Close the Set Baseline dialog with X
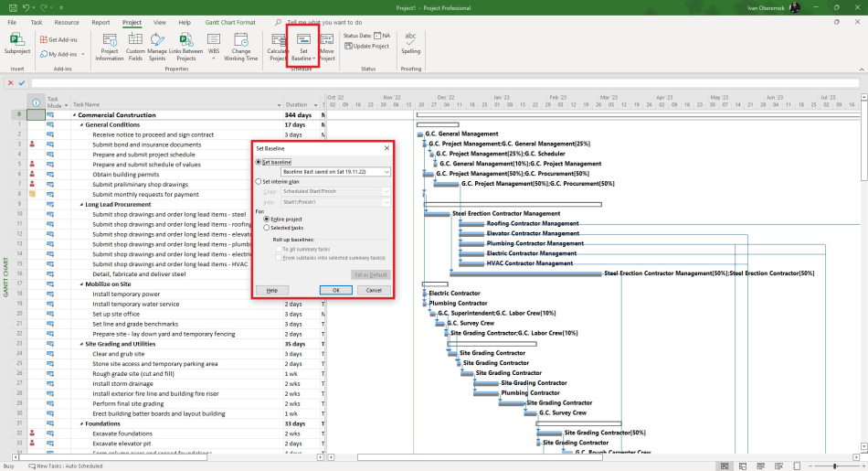The width and height of the screenshot is (868, 471). click(x=387, y=148)
